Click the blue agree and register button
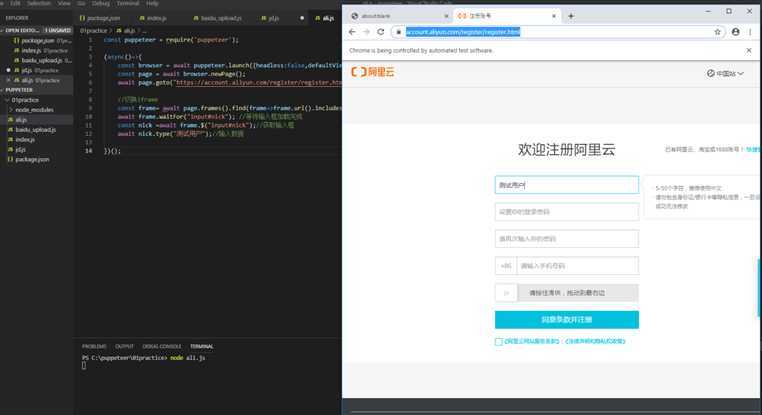 [567, 320]
